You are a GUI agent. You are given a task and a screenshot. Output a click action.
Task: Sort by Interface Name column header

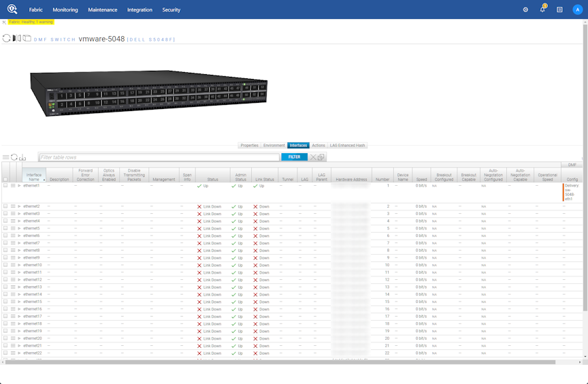pyautogui.click(x=34, y=175)
